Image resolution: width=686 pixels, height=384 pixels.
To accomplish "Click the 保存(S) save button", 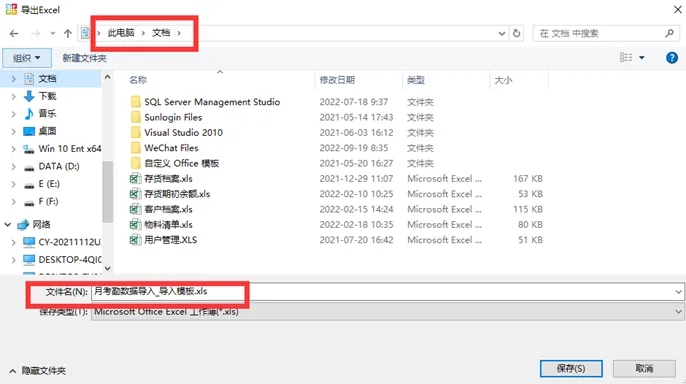I will point(571,368).
